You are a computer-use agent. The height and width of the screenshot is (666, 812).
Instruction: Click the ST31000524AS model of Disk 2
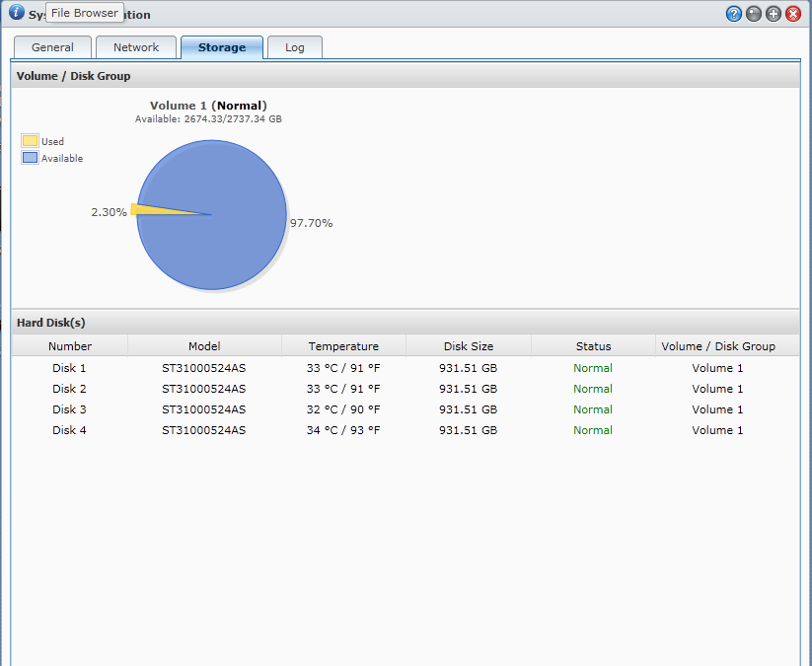204,389
